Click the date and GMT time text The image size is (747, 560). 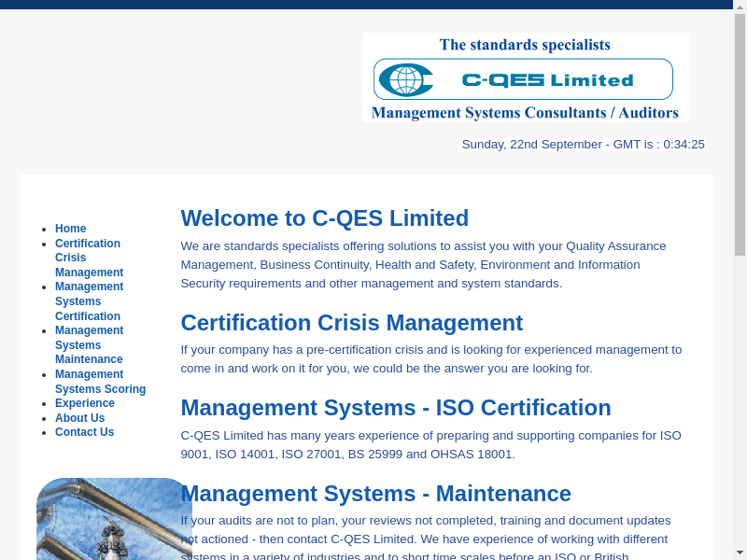583,145
